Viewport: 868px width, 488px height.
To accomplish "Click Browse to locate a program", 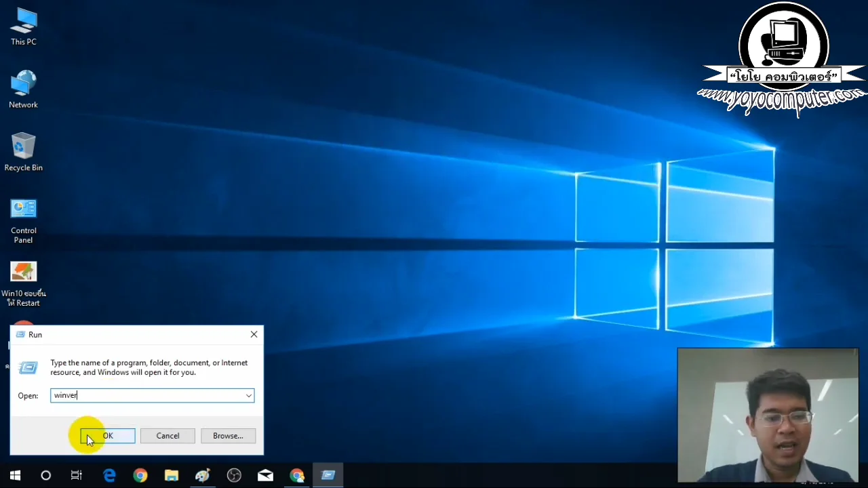I will click(x=228, y=436).
